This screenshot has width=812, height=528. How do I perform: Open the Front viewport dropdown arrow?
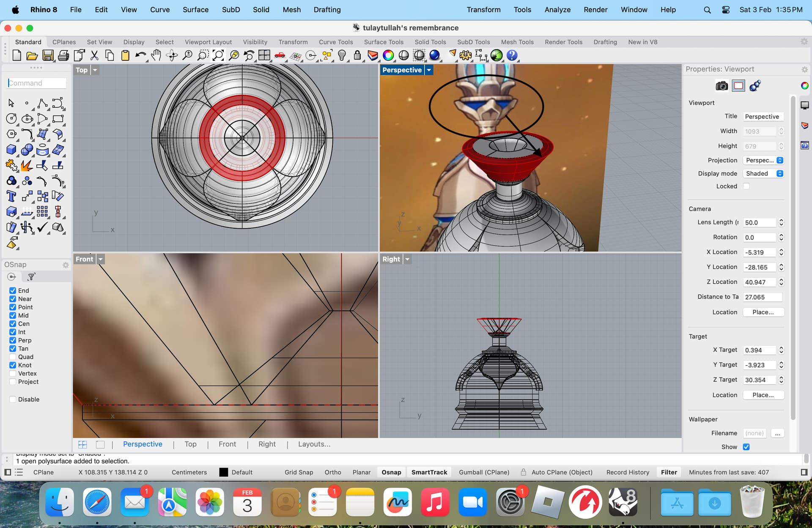pos(101,259)
